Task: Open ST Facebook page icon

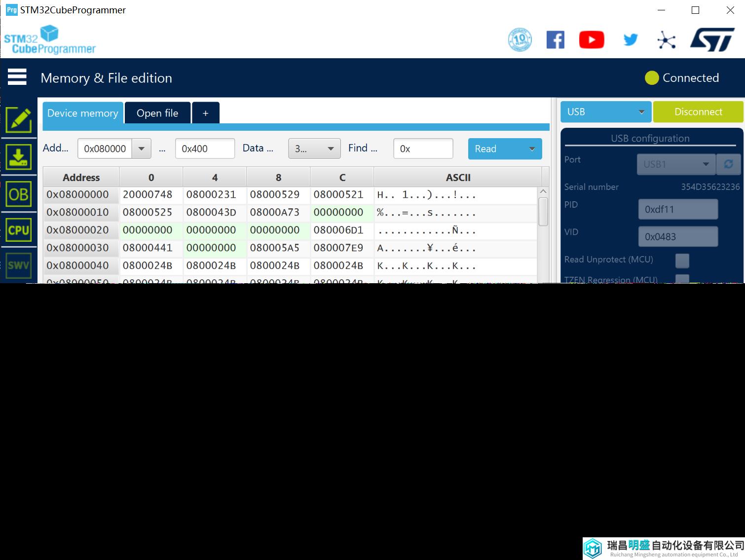Action: coord(556,40)
